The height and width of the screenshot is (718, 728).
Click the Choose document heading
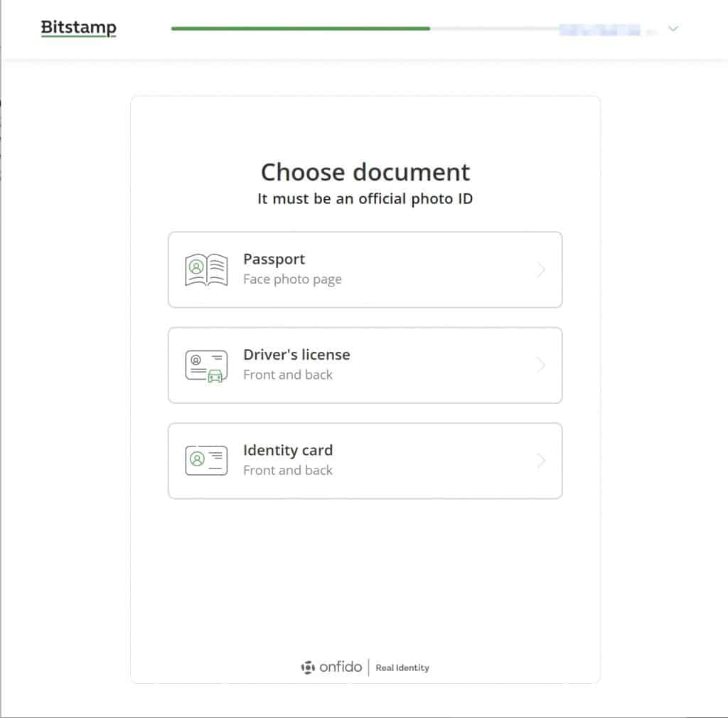(365, 172)
